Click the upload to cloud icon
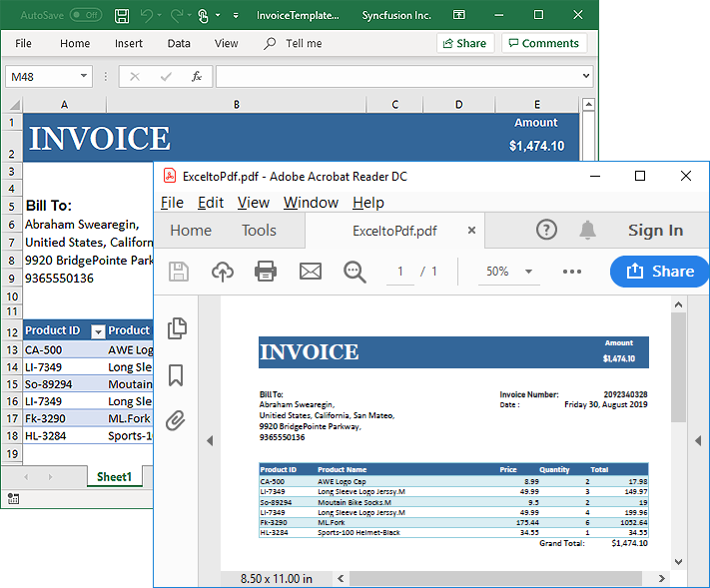The width and height of the screenshot is (710, 588). tap(222, 272)
